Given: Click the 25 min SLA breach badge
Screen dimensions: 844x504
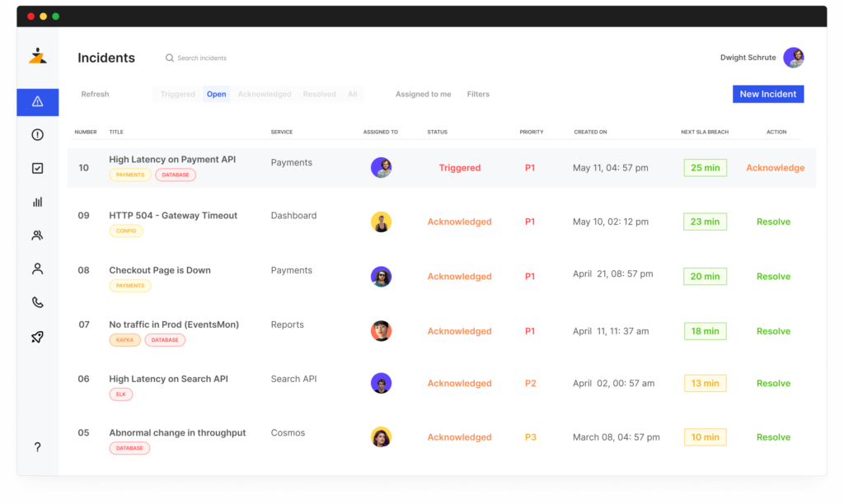Looking at the screenshot, I should 706,168.
